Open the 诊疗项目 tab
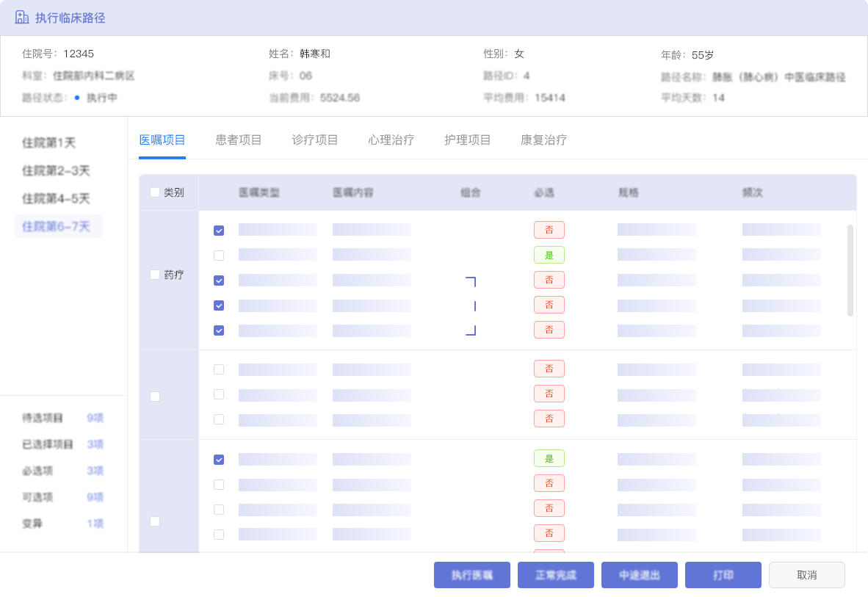The width and height of the screenshot is (868, 597). coord(315,140)
